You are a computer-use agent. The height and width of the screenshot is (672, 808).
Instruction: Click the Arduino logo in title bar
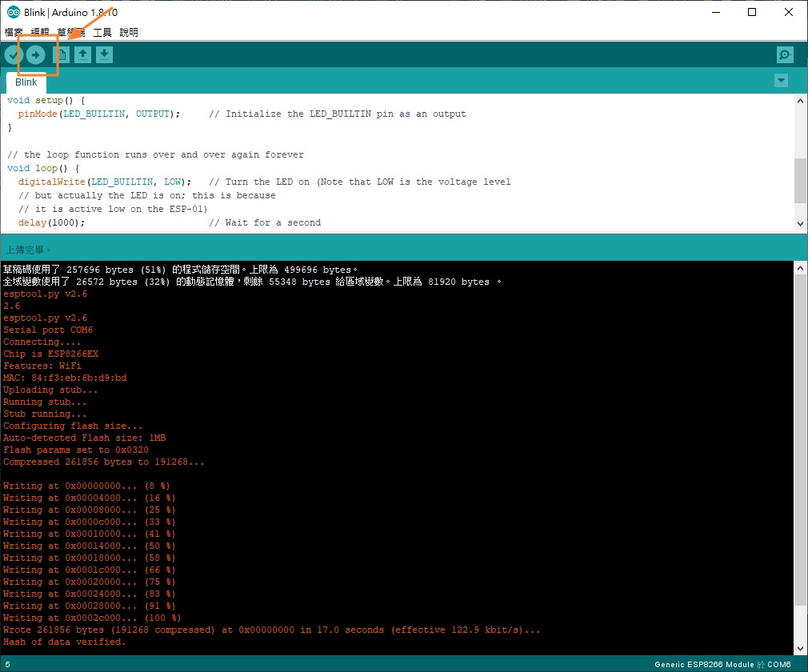[14, 12]
